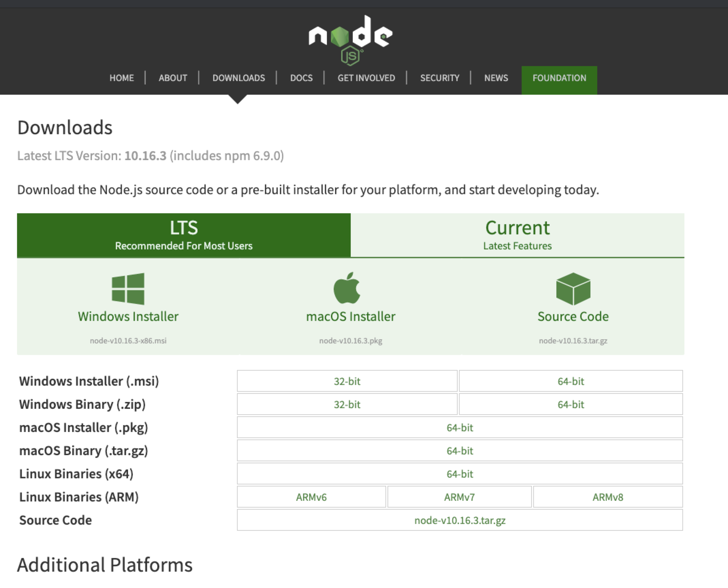Switch to the LTS tab
This screenshot has height=588, width=728.
[x=184, y=235]
